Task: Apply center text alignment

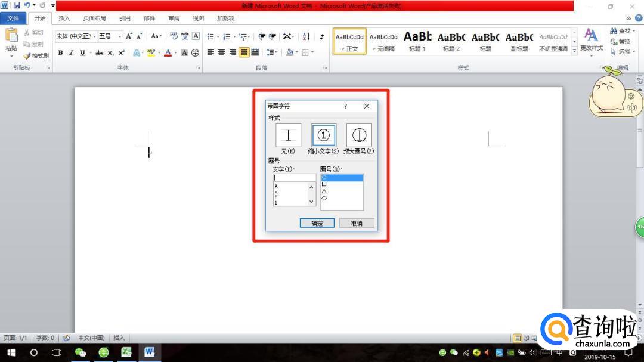Action: (x=221, y=52)
